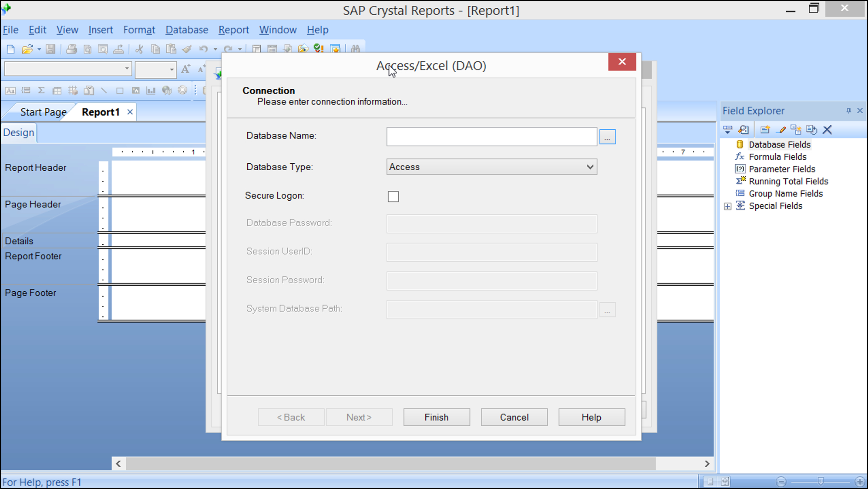Click the System Database Path browse button
This screenshot has height=489, width=868.
[x=608, y=310]
